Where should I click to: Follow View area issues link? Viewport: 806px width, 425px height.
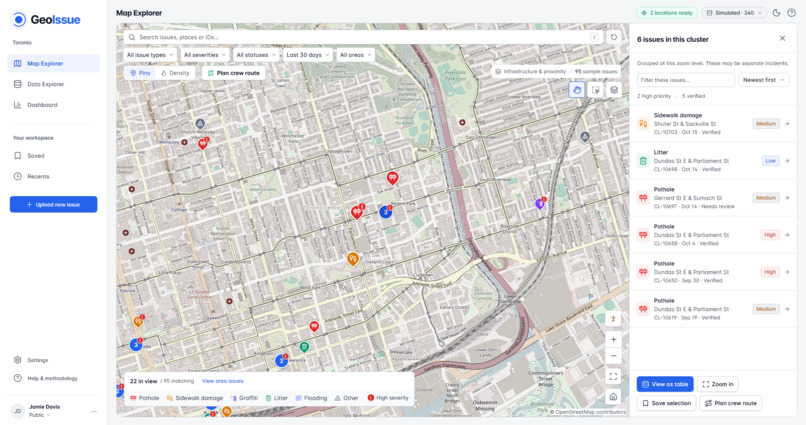point(223,381)
